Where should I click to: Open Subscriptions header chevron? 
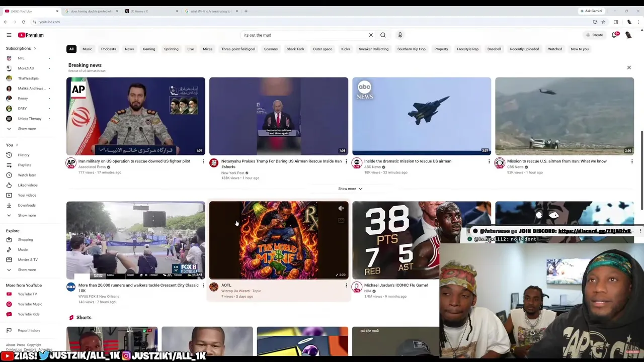35,48
